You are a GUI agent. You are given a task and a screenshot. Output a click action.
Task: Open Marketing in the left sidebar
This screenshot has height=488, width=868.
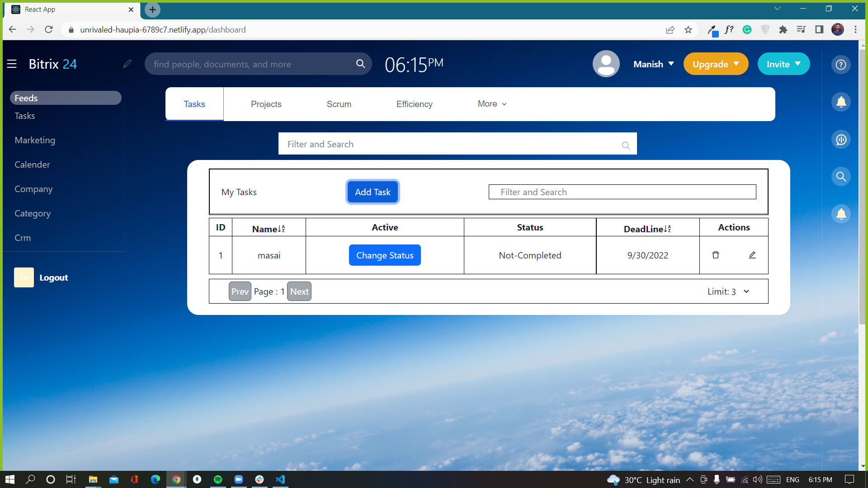(35, 140)
